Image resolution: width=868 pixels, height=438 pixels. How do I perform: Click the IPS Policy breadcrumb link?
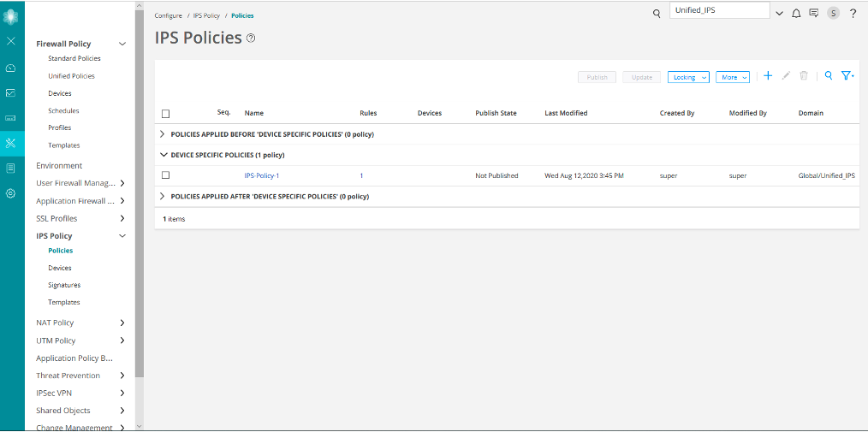tap(205, 15)
